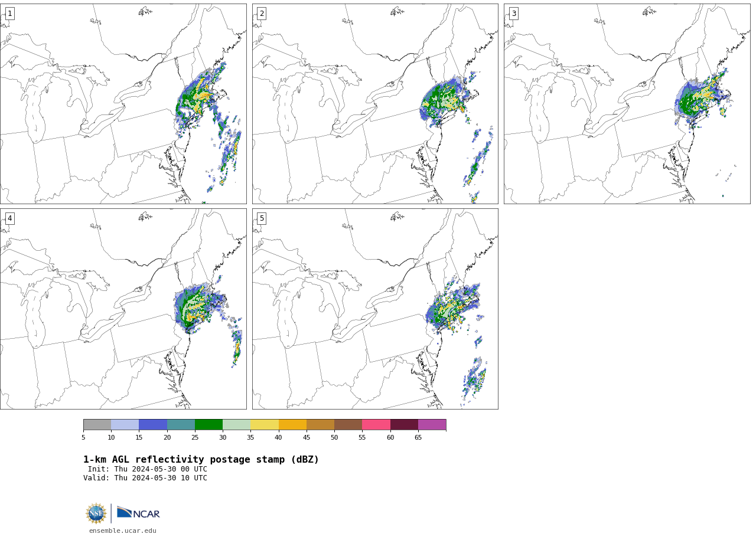This screenshot has height=537, width=756.
Task: Select the light blue 10-15 dBZ swatch
Action: click(125, 425)
